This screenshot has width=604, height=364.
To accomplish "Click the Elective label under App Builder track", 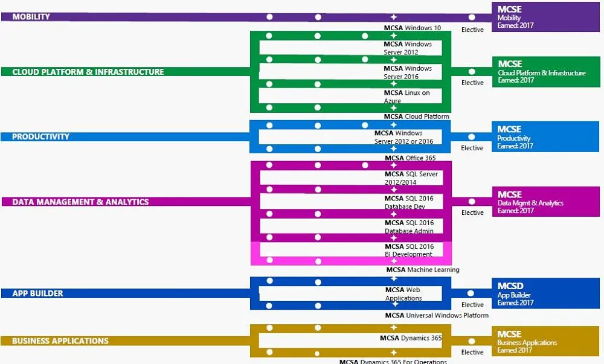I will click(x=472, y=305).
